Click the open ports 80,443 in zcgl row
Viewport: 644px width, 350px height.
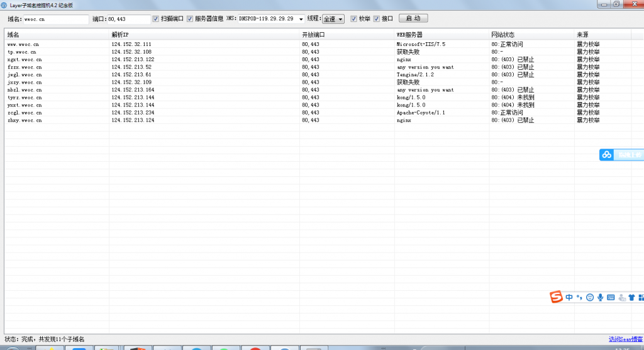pyautogui.click(x=311, y=113)
